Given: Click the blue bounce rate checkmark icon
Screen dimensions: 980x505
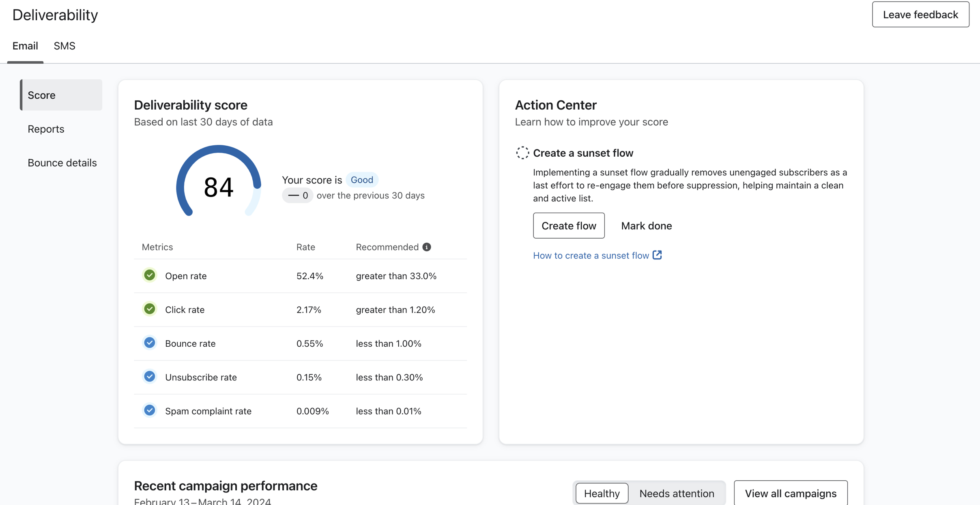Looking at the screenshot, I should tap(149, 343).
